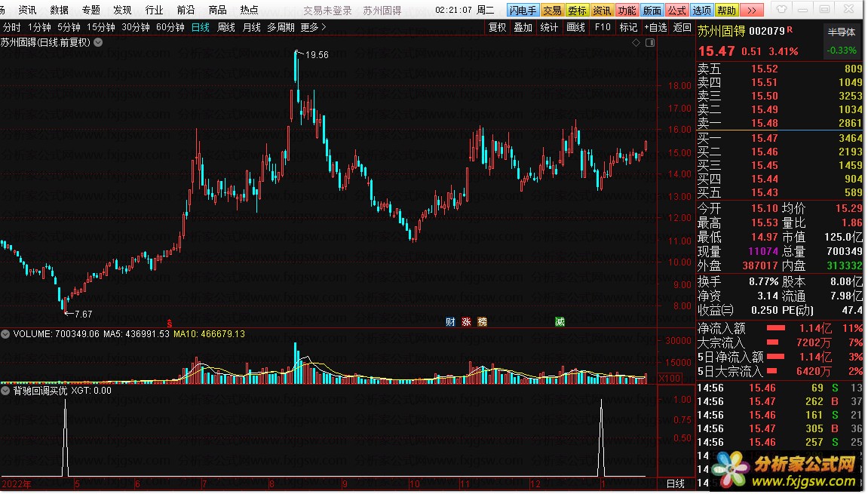
Task: Click the 涨 marker on the chart
Action: tap(466, 322)
